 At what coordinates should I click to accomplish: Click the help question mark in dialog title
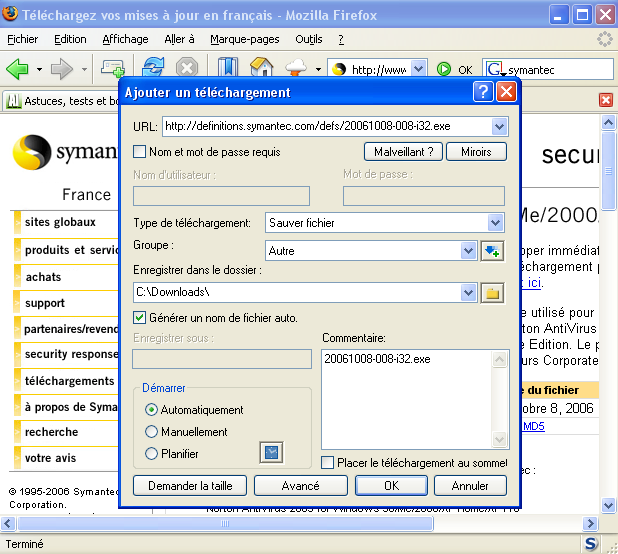(x=483, y=92)
